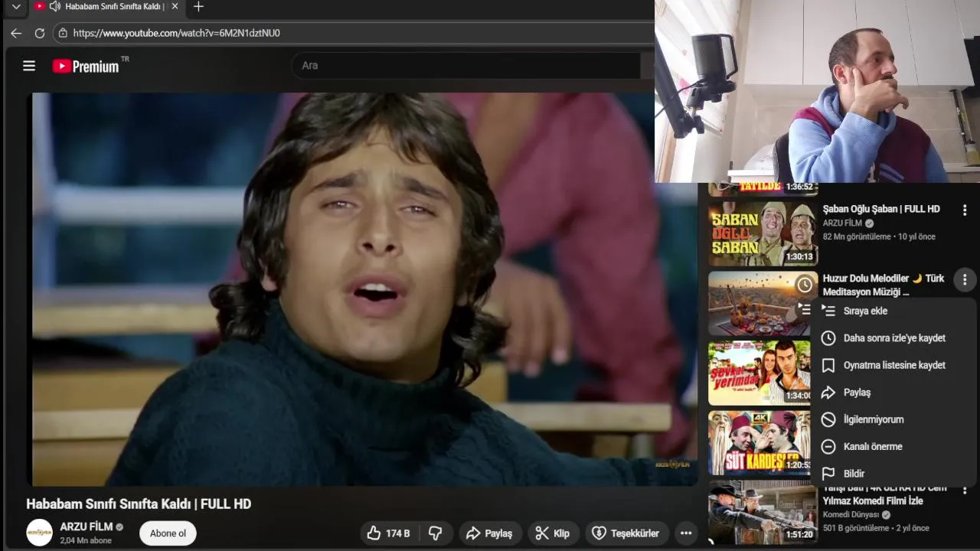Open Şaban Oğlu Şaban thumbnail
This screenshot has width=980, height=551.
pos(763,233)
